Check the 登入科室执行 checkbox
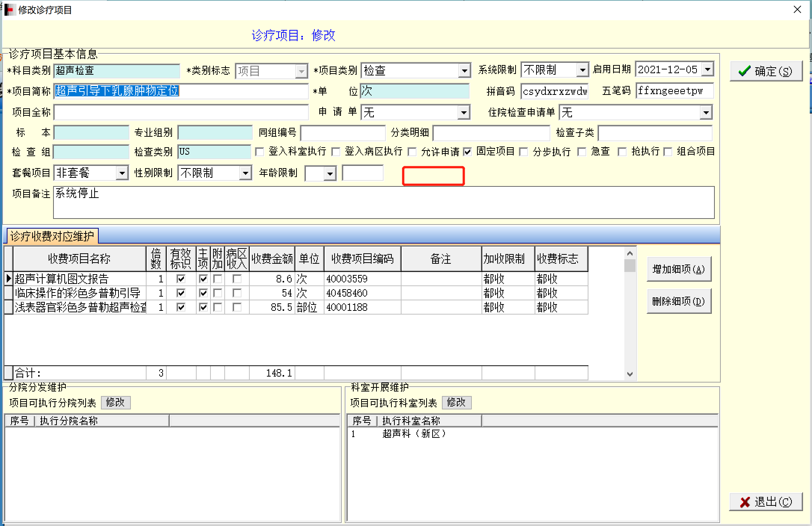Image resolution: width=812 pixels, height=526 pixels. 259,152
